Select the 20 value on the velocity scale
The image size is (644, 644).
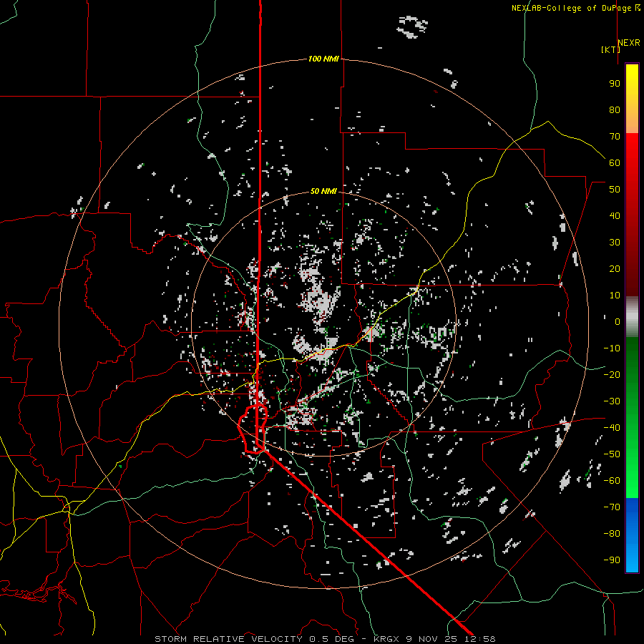tap(615, 268)
